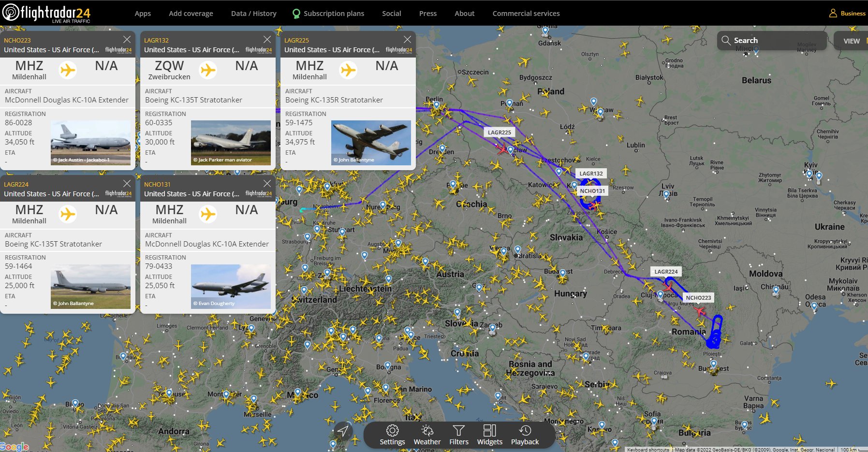Open the VIEW dropdown button
The width and height of the screenshot is (868, 452).
pyautogui.click(x=852, y=41)
